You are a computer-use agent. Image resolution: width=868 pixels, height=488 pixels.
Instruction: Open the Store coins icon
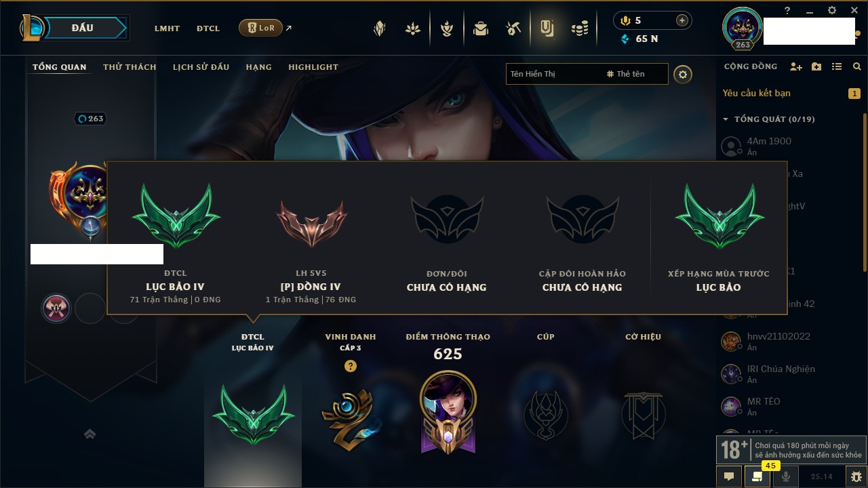[579, 28]
